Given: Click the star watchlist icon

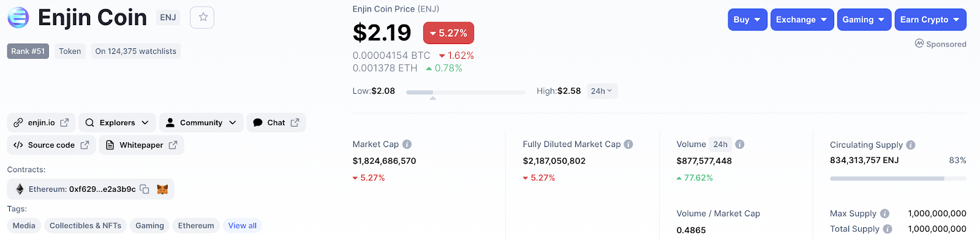Looking at the screenshot, I should click(x=203, y=17).
